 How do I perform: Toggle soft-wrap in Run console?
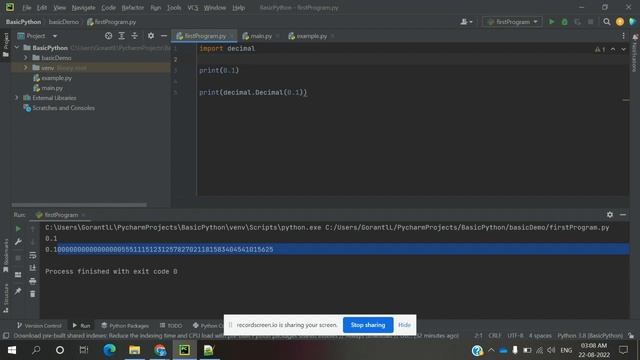pyautogui.click(x=33, y=255)
